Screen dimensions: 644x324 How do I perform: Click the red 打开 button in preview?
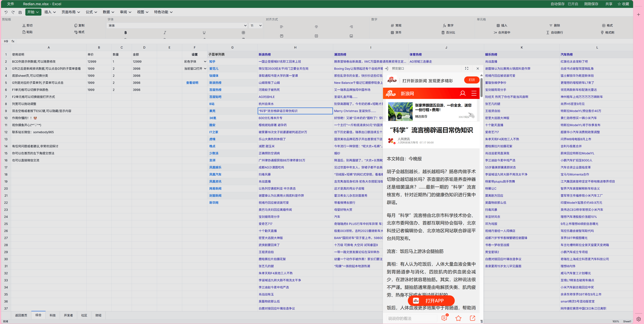472,80
